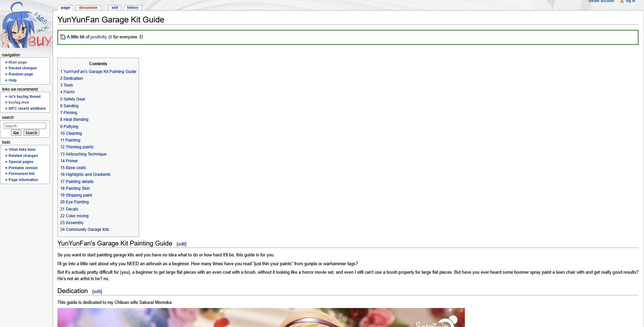The width and height of the screenshot is (644, 327).
Task: Open What links here tool
Action: pos(22,149)
